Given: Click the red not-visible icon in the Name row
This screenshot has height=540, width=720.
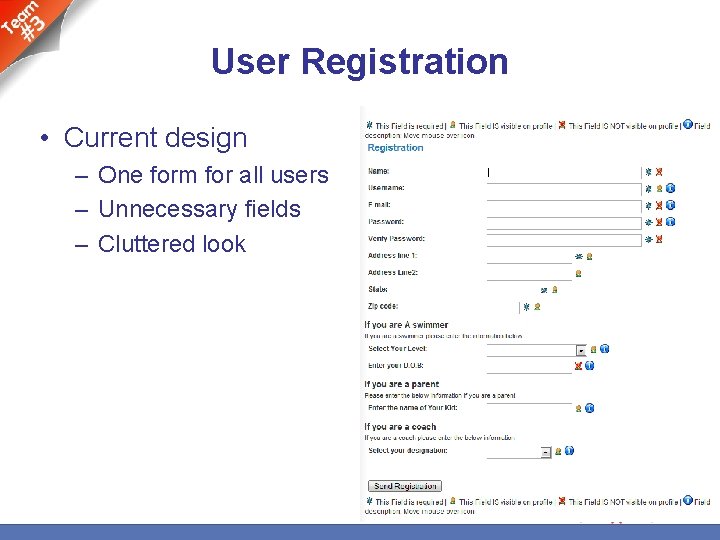Looking at the screenshot, I should 659,172.
